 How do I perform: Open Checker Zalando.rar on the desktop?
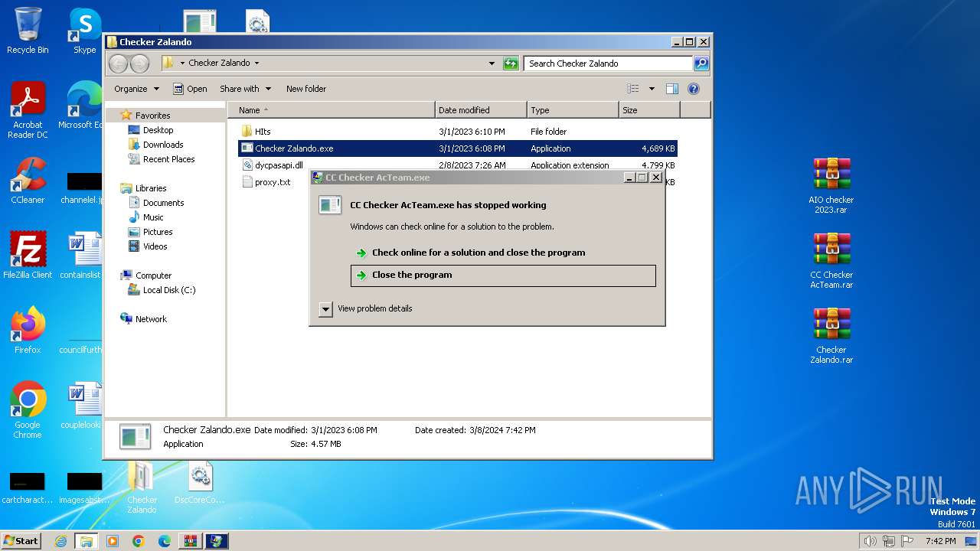[831, 335]
